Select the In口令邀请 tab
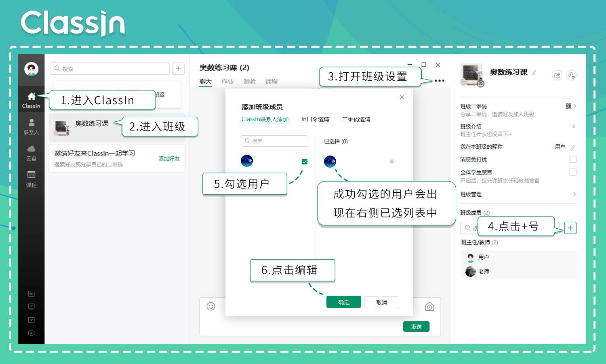 click(315, 119)
